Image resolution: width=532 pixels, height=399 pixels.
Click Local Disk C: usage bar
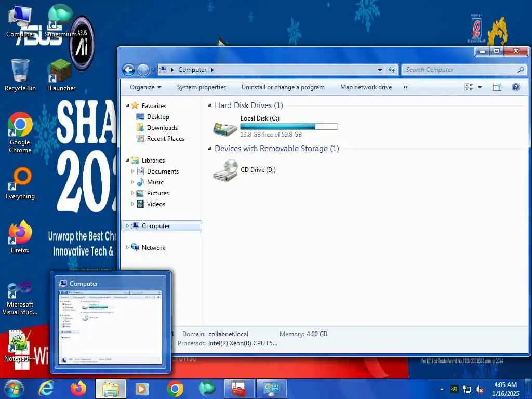(x=289, y=127)
